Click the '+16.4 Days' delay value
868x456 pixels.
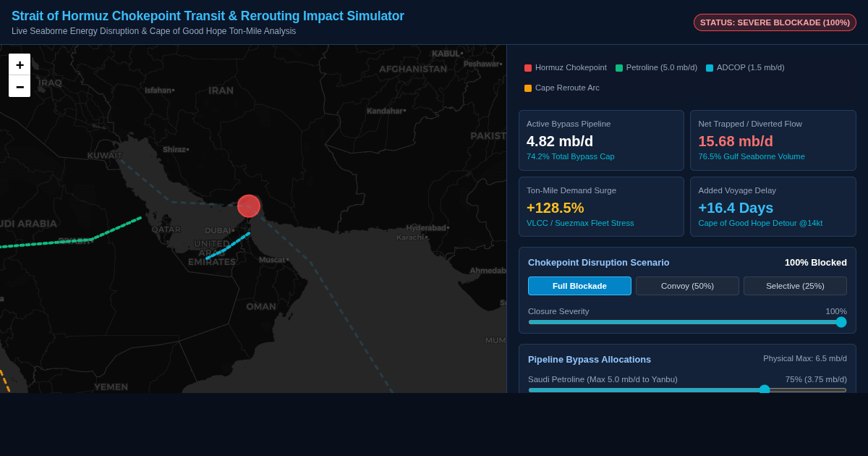[736, 208]
